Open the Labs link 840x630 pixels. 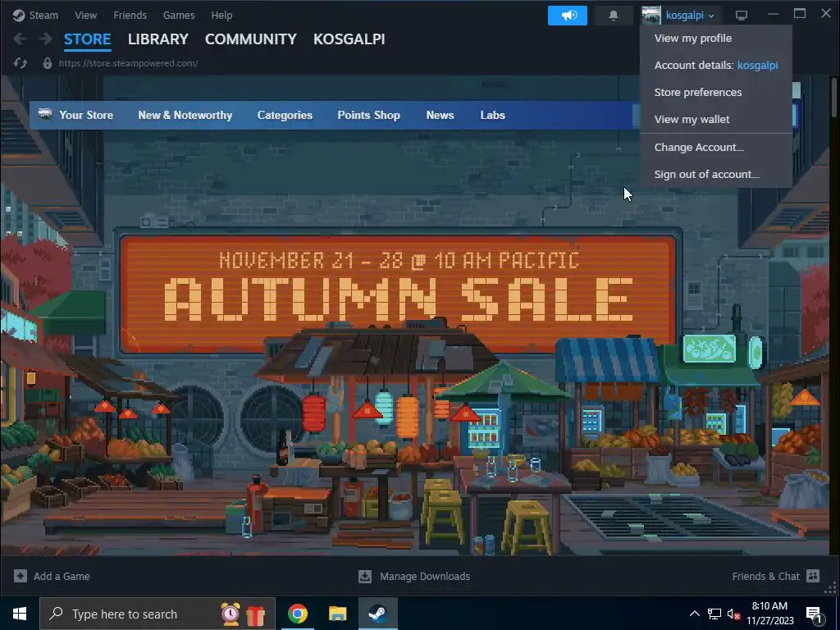492,115
